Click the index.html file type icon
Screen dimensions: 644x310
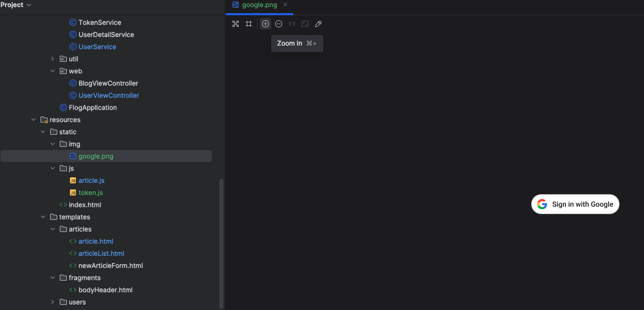pos(63,205)
